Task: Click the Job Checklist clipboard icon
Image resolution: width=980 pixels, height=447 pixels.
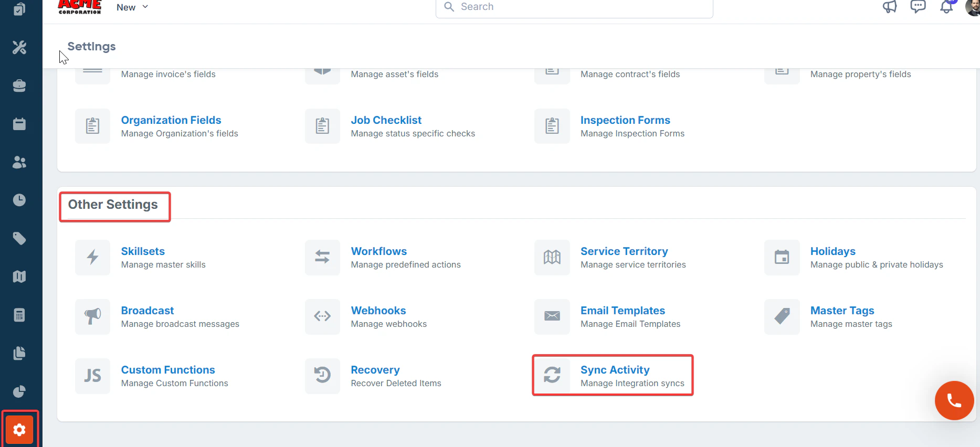Action: (322, 126)
